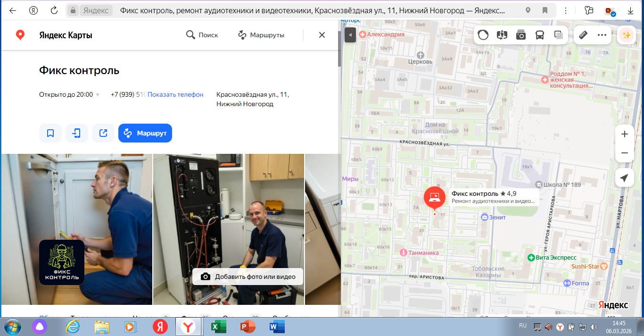Open the browser tabs and collections icon

coord(588,10)
